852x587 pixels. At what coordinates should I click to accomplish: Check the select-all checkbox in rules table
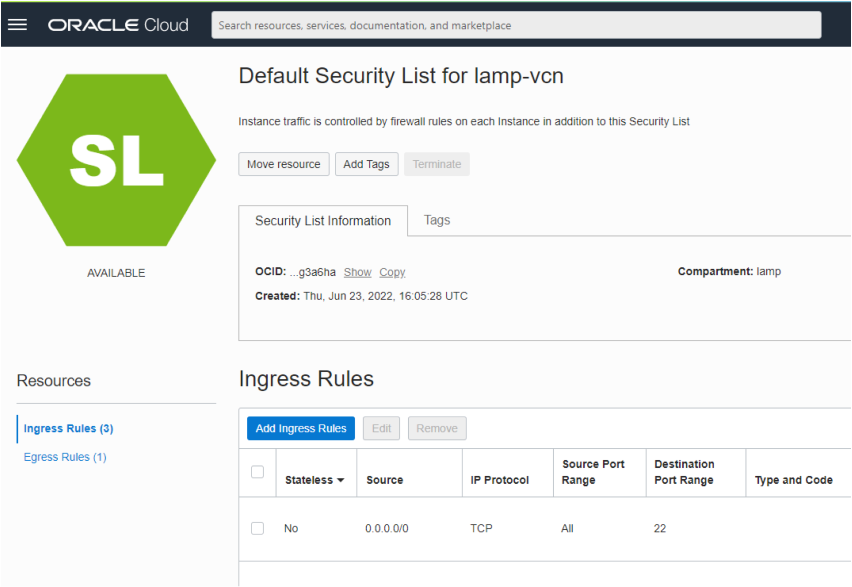257,472
